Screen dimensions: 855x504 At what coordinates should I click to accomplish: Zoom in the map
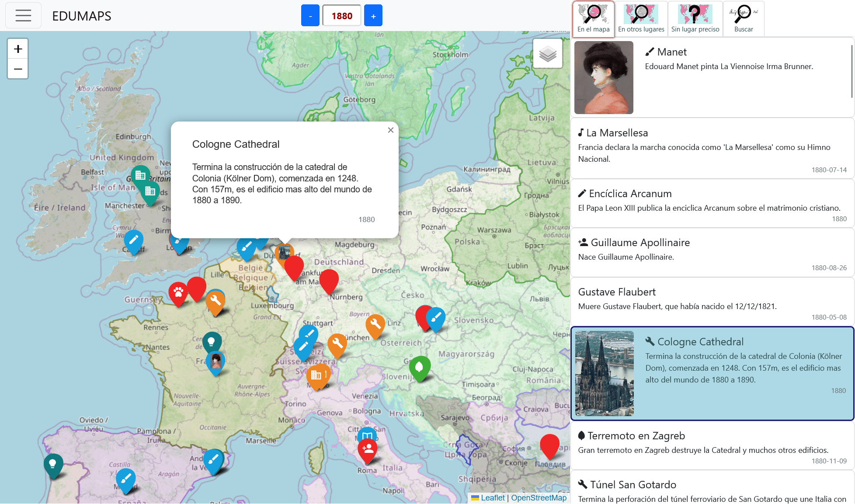(18, 49)
